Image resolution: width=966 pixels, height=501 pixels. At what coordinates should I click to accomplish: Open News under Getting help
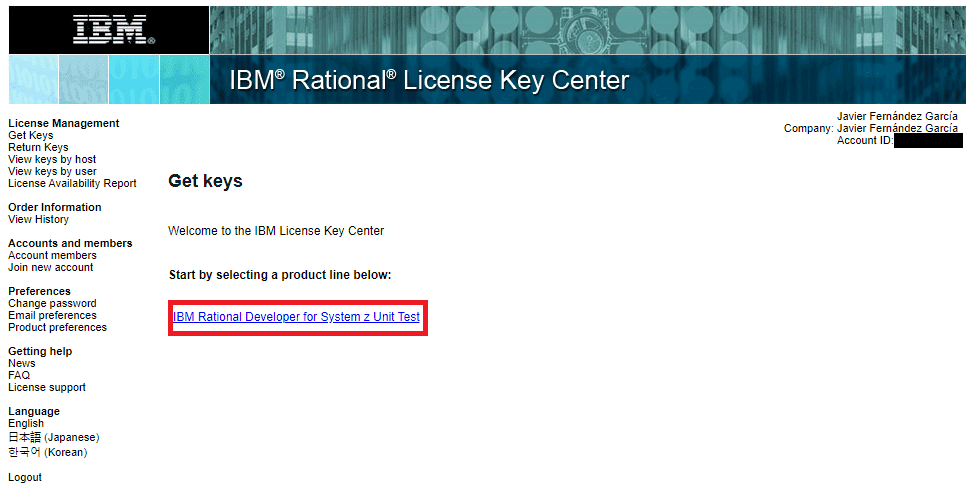21,363
